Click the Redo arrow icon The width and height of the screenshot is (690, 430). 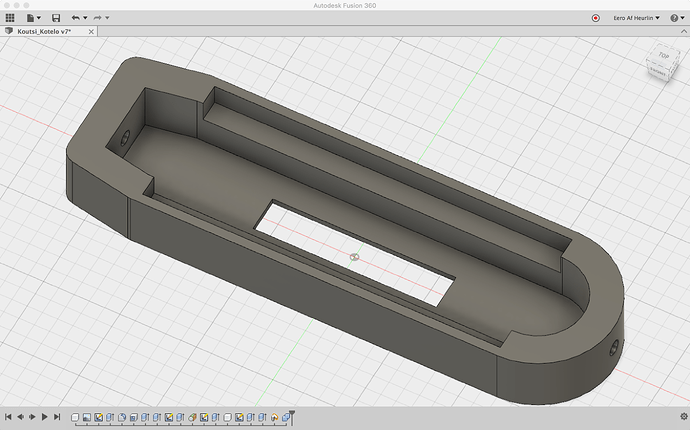tap(98, 18)
